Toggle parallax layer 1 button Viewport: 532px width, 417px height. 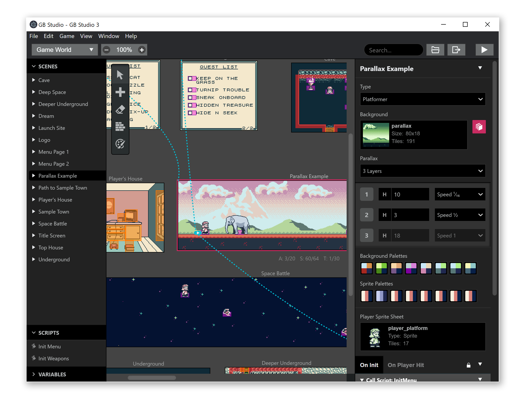point(366,194)
